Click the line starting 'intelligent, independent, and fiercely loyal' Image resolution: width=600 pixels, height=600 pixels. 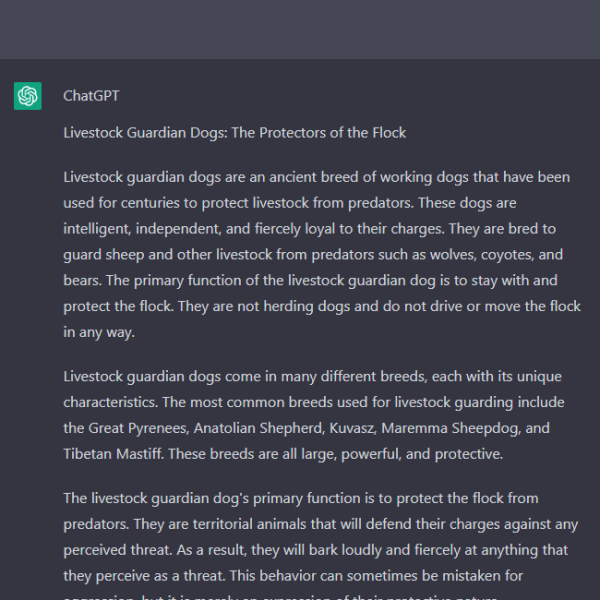tap(310, 229)
